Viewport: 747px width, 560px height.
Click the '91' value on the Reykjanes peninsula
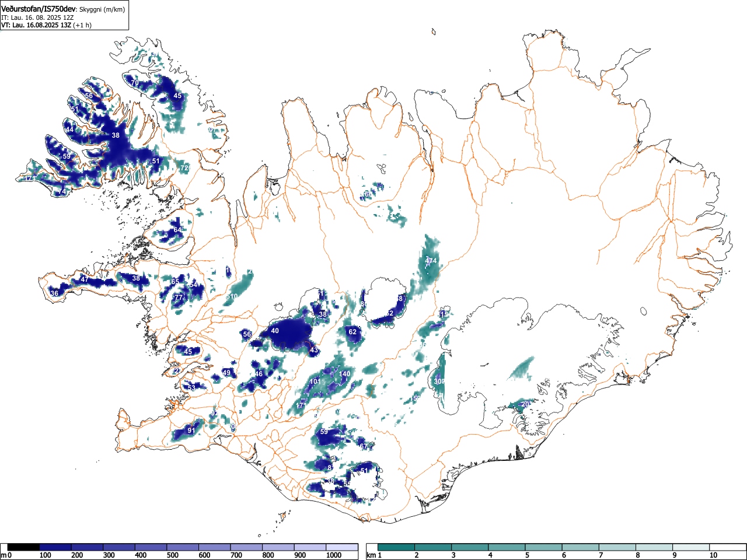tap(191, 430)
